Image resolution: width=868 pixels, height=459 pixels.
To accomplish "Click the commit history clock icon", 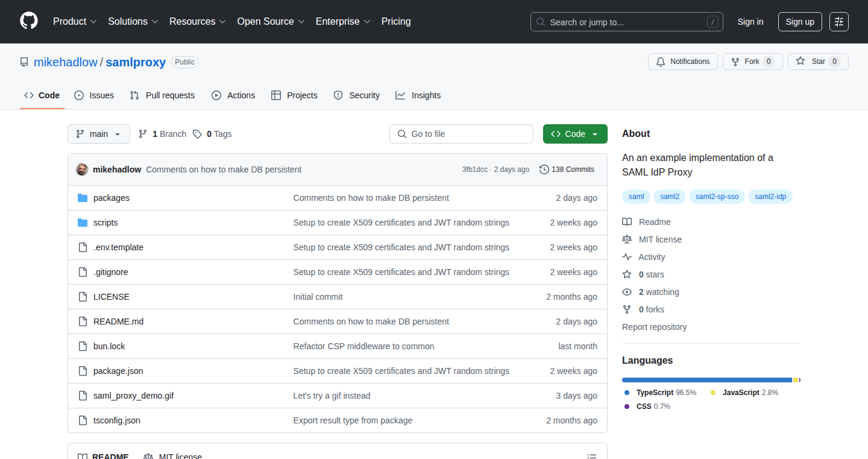I will (x=544, y=169).
